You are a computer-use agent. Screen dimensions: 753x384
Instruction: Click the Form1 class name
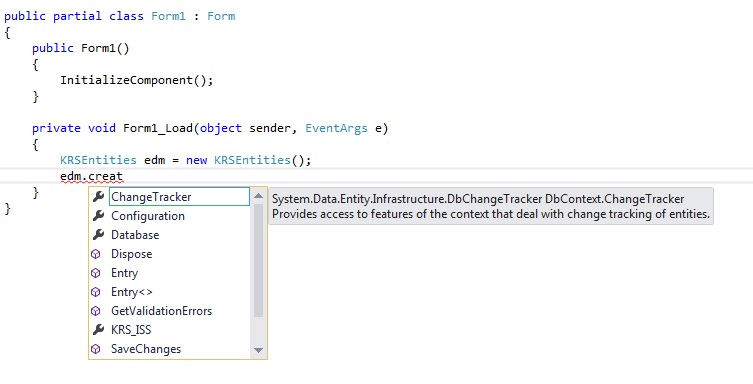(x=169, y=16)
